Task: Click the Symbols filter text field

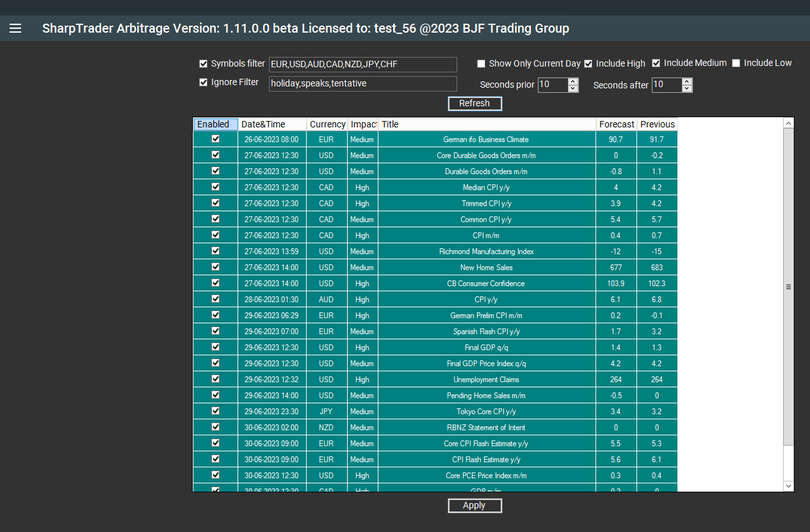Action: point(362,65)
